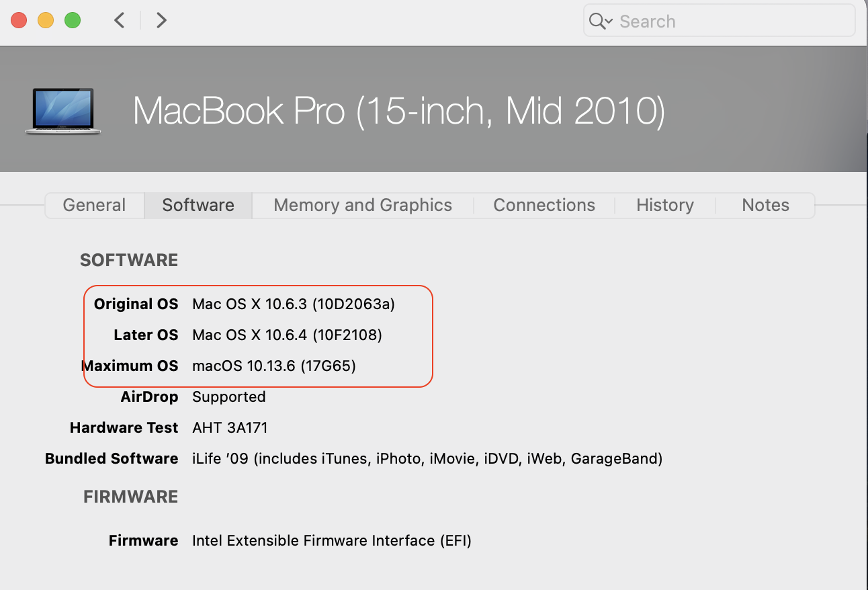This screenshot has height=590, width=868.
Task: Close the window with the red button
Action: click(19, 20)
